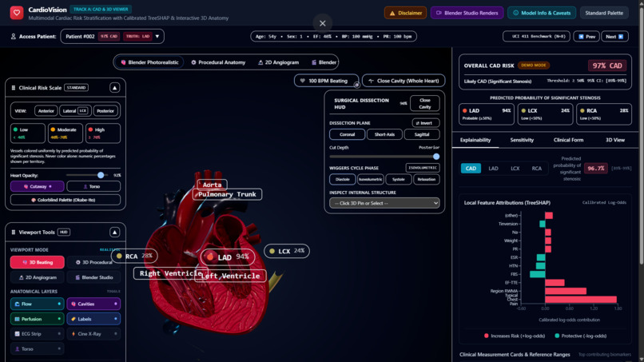Enable the Cine X-Ray layer

click(x=93, y=334)
